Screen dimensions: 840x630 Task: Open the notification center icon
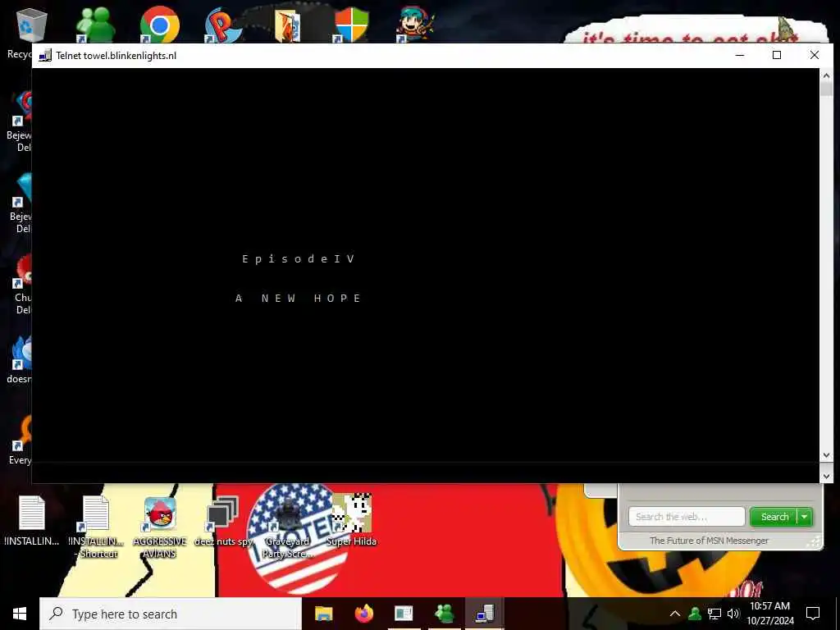[813, 614]
